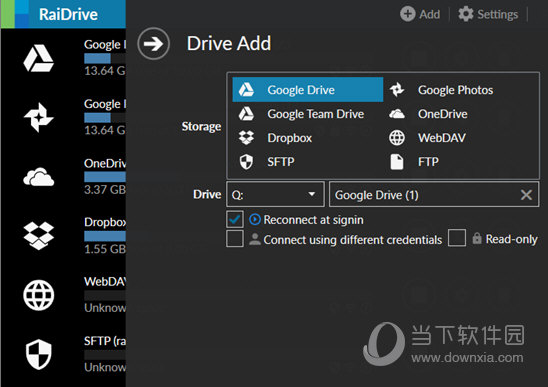The image size is (548, 387).
Task: Click the person credentials icon
Action: [255, 239]
